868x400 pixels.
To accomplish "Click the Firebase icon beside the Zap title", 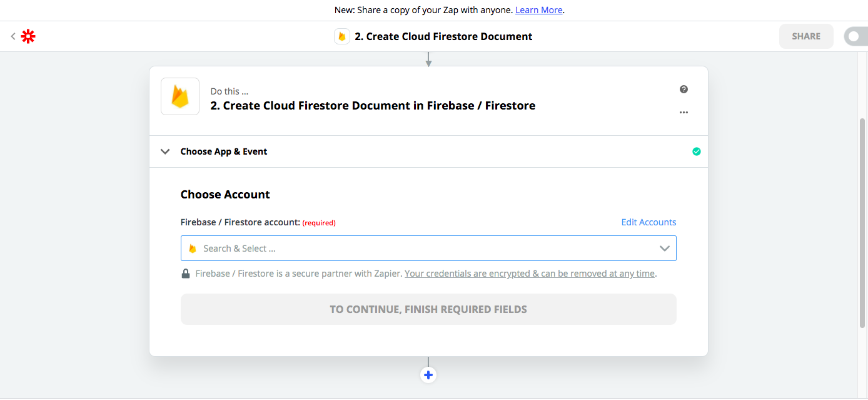I will click(x=342, y=36).
